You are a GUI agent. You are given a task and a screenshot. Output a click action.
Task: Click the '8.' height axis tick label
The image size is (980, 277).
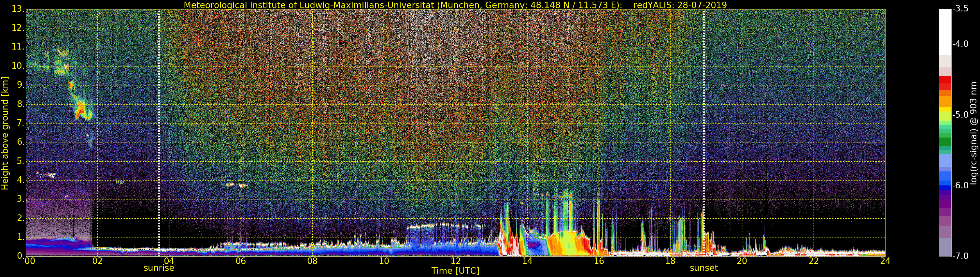[20, 104]
